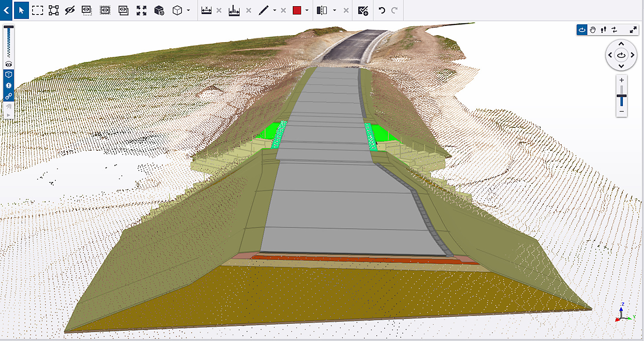Image resolution: width=644 pixels, height=341 pixels.
Task: Click the crossed-out eye hide objects icon
Action: pyautogui.click(x=70, y=11)
